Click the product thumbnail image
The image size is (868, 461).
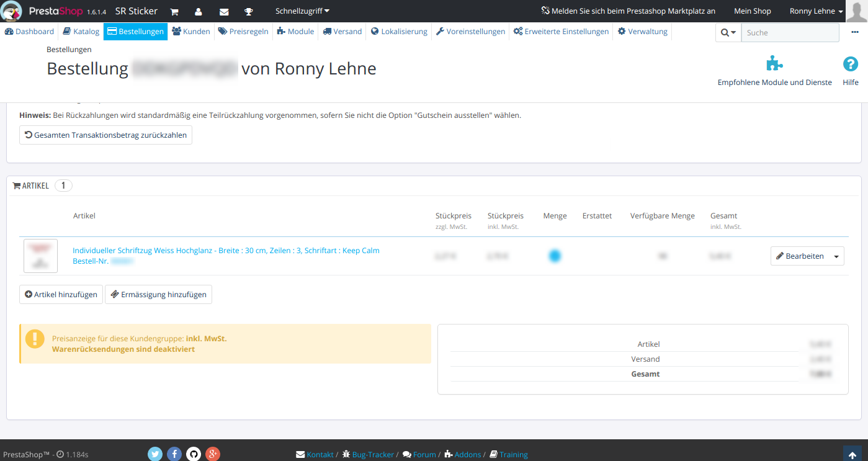(40, 256)
